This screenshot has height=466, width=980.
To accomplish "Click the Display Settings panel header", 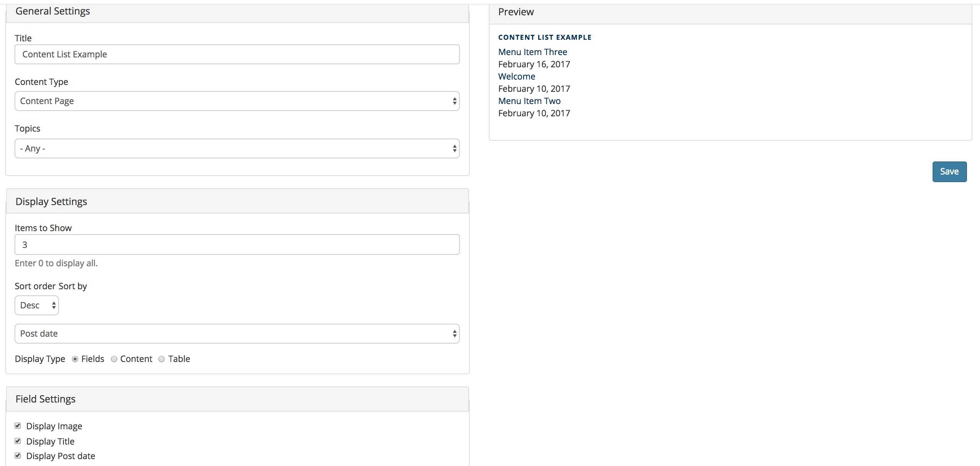I will 238,201.
